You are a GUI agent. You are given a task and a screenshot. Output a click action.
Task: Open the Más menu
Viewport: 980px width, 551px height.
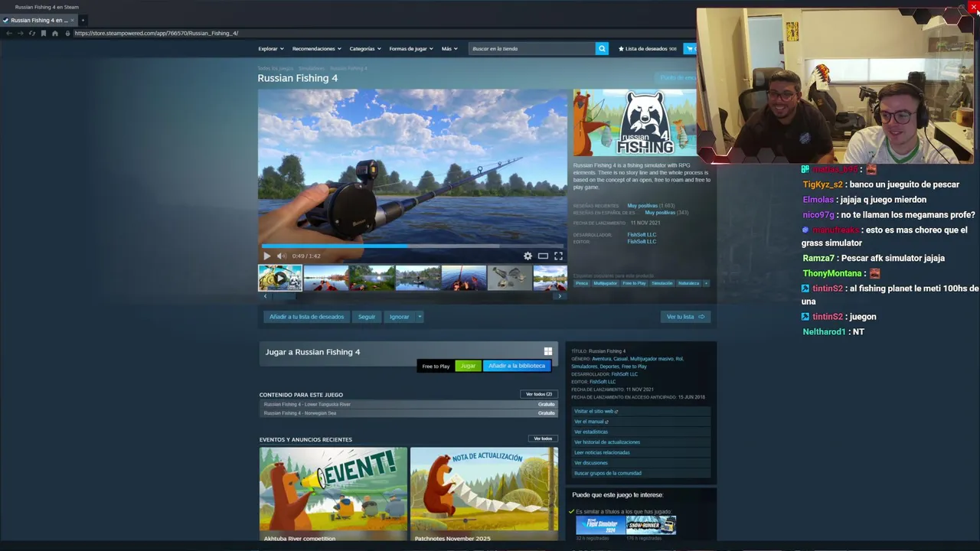point(449,48)
